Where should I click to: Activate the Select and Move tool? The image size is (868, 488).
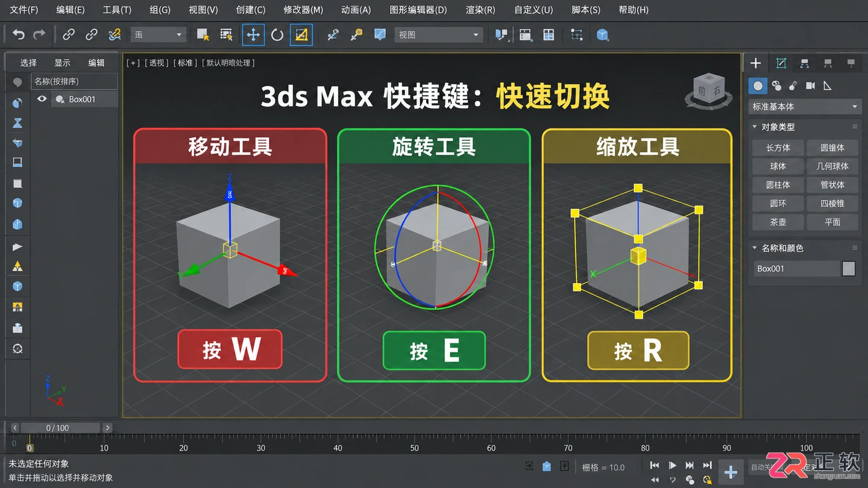[253, 35]
